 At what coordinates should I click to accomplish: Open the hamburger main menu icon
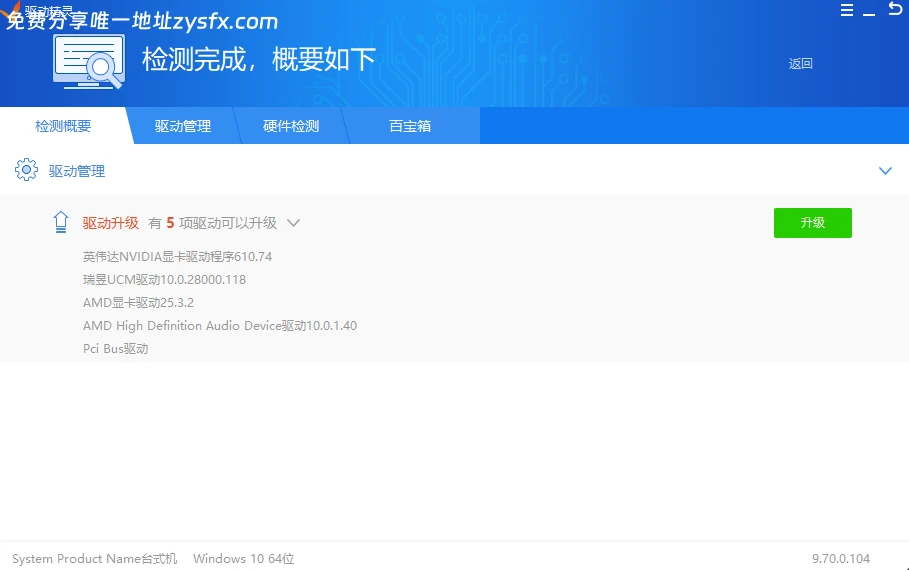click(846, 10)
